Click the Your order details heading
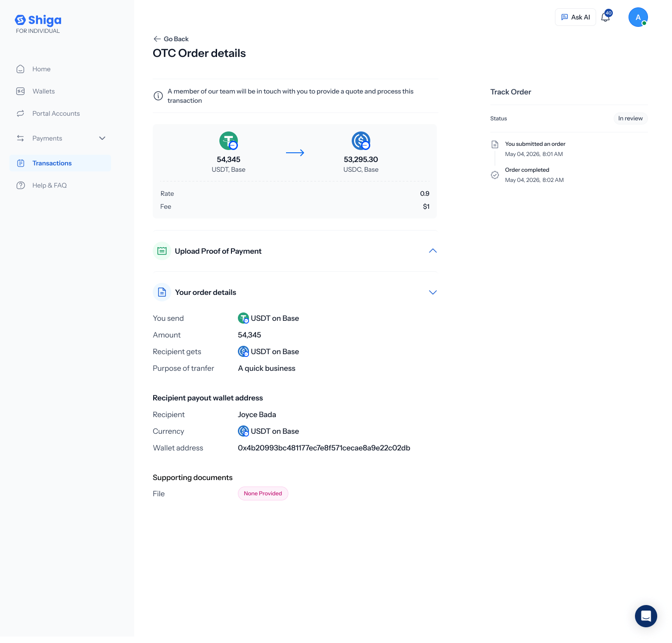The width and height of the screenshot is (672, 643). point(205,292)
